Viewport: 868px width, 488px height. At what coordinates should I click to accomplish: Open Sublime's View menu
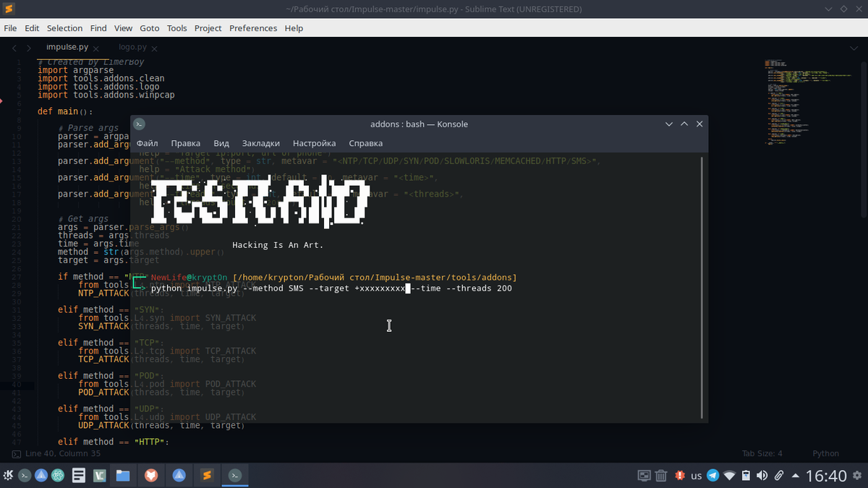coord(124,28)
